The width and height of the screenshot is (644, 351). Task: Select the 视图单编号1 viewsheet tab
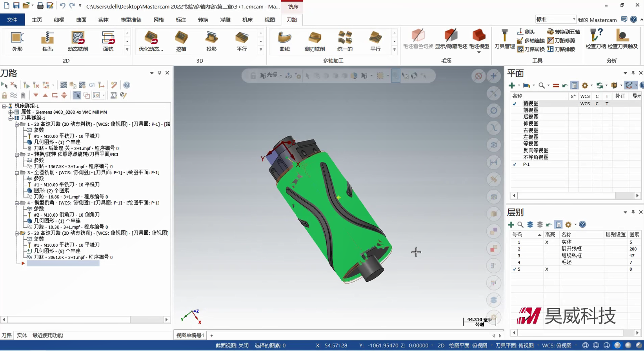pos(190,335)
